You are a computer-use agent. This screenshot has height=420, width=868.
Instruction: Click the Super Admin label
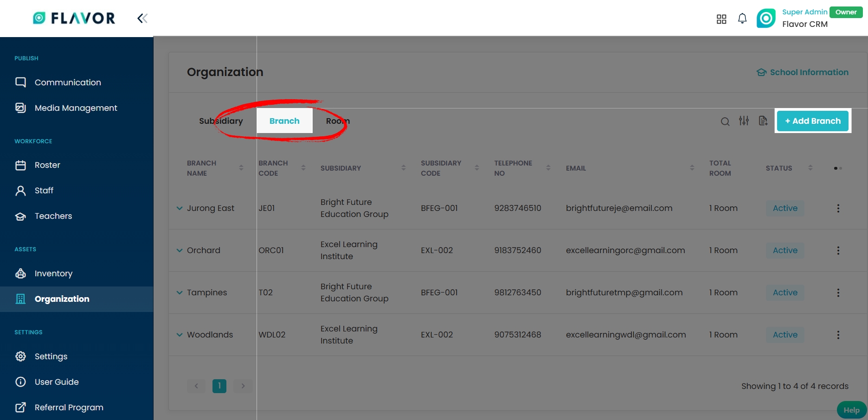click(804, 13)
